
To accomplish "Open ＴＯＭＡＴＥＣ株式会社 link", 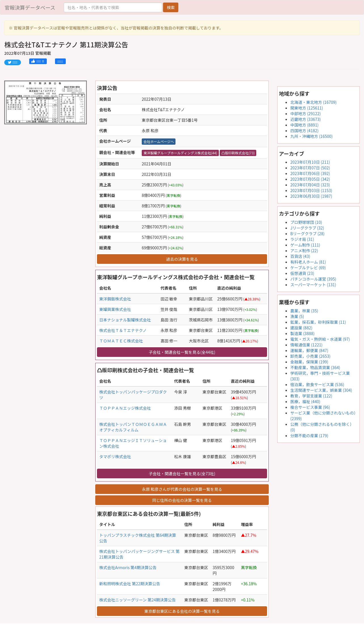I will (x=121, y=341).
